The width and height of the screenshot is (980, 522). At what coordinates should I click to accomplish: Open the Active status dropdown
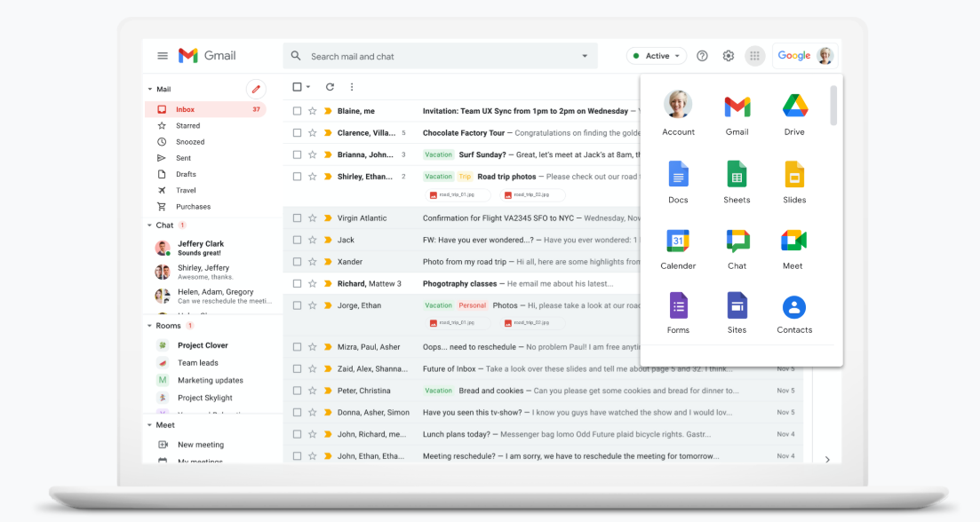(656, 55)
